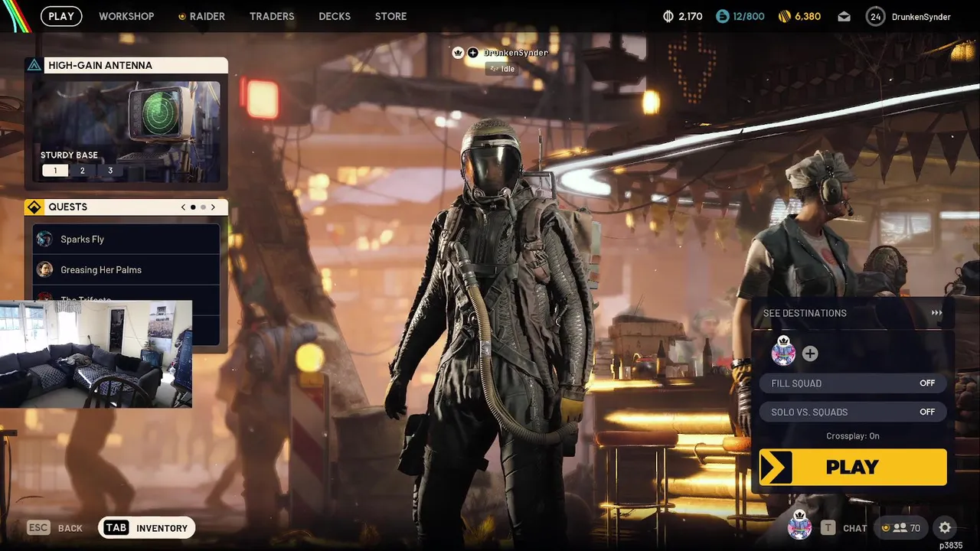Click the High-Gain Antenna triangle icon
The width and height of the screenshot is (980, 551).
34,65
